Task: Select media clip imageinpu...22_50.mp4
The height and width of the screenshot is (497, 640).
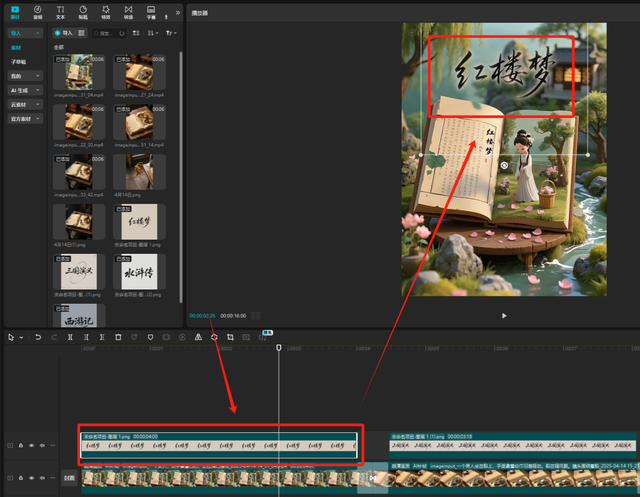Action: coord(79,122)
